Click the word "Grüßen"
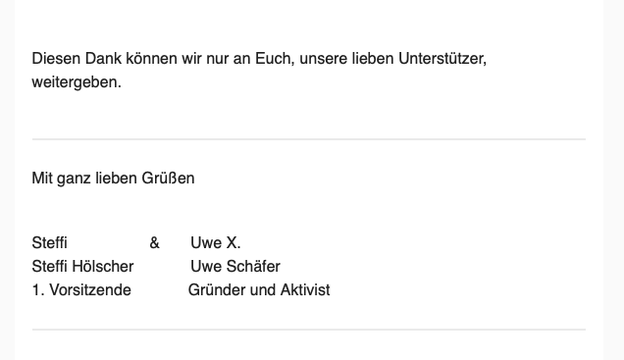The height and width of the screenshot is (360, 624). tap(168, 178)
